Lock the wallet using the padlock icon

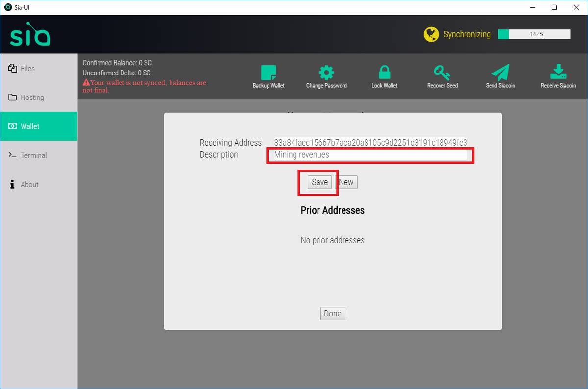coord(384,72)
